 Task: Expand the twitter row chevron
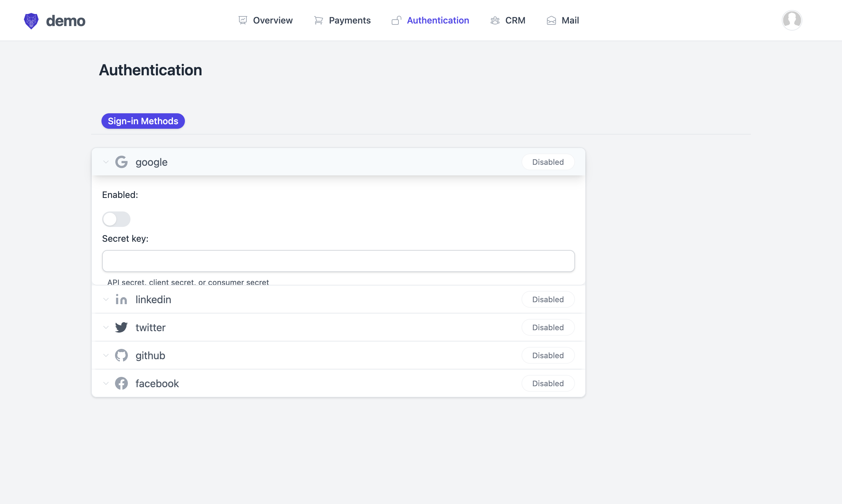(106, 327)
